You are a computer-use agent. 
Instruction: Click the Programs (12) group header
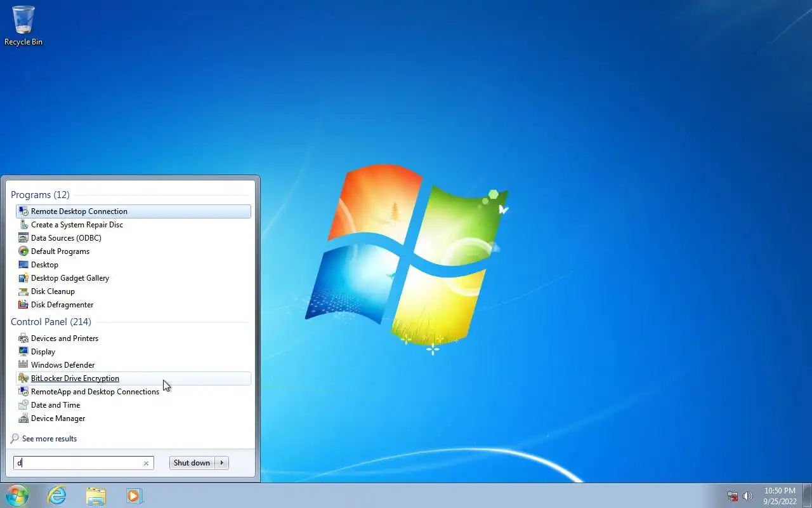pyautogui.click(x=40, y=195)
